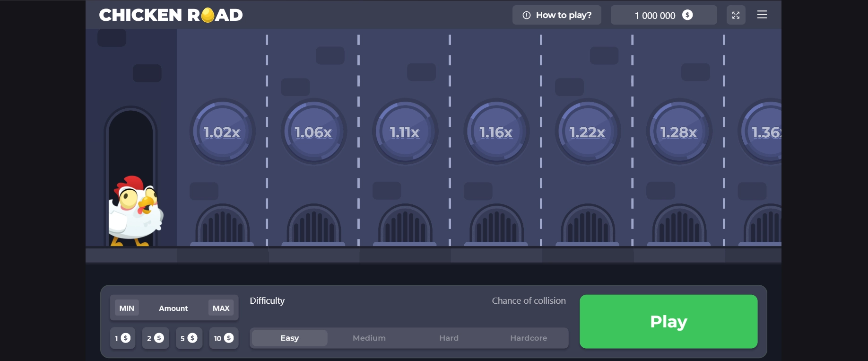Click the 1.02x multiplier coin
The width and height of the screenshot is (868, 361).
222,132
